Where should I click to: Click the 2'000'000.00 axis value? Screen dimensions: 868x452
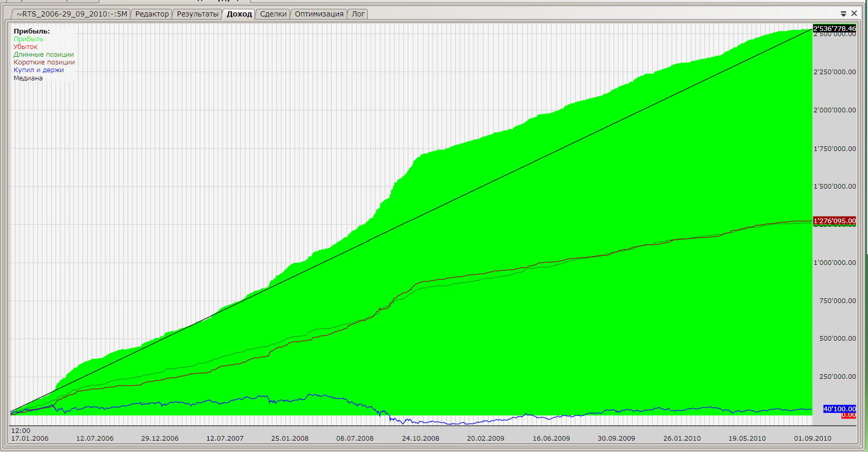point(835,110)
